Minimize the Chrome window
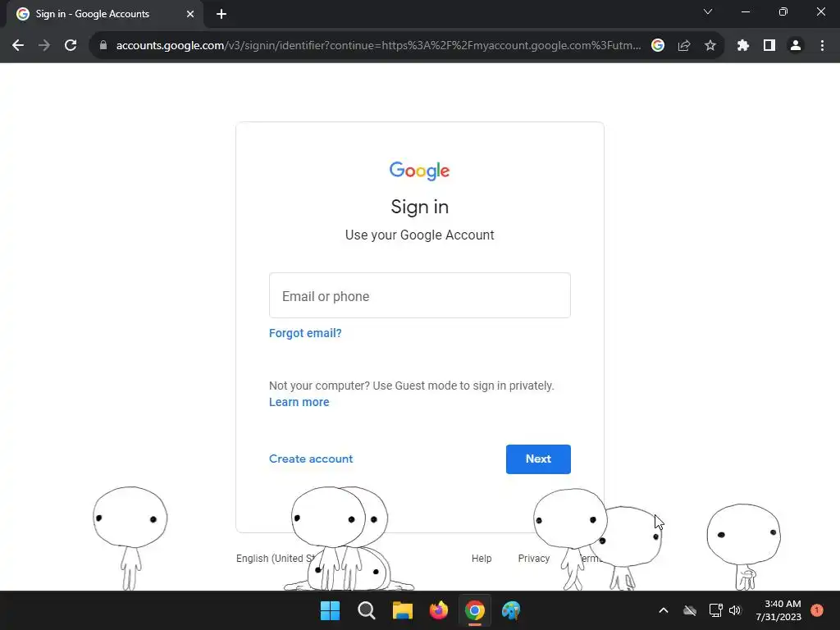The height and width of the screenshot is (630, 840). click(x=745, y=11)
